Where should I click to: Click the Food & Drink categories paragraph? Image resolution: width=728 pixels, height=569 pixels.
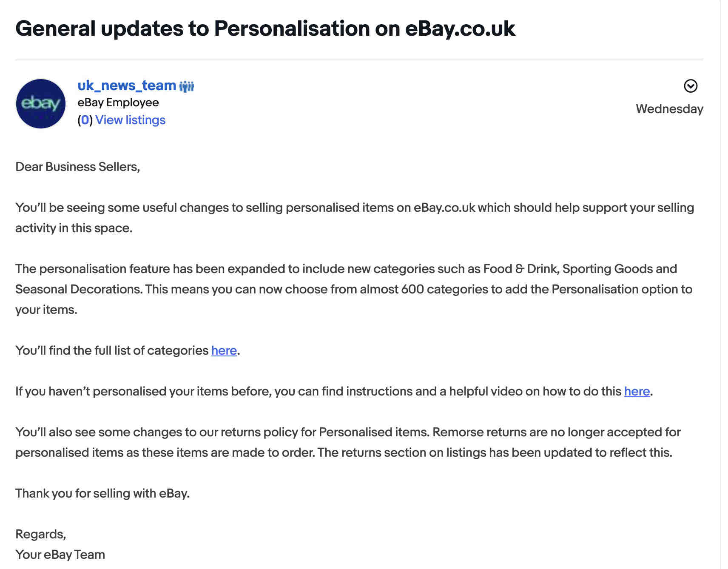click(355, 289)
